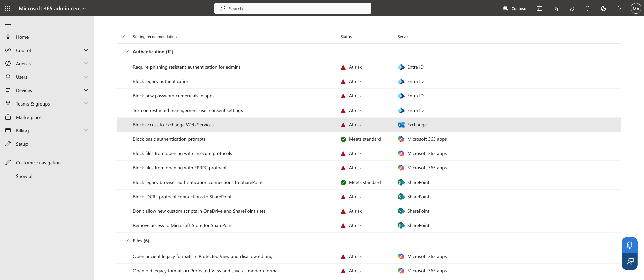
Task: Click the At risk warning icon for Block legacy authentication
Action: [343, 82]
